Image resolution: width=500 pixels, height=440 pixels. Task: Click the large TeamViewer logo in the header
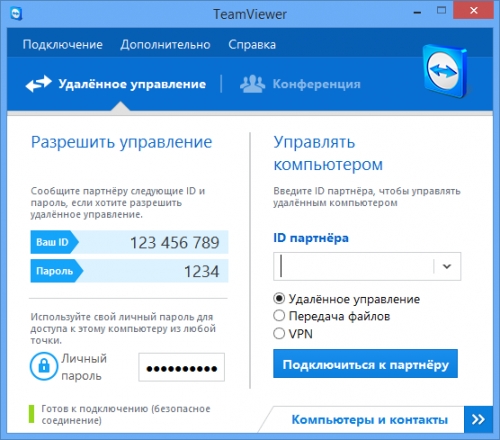pos(445,71)
